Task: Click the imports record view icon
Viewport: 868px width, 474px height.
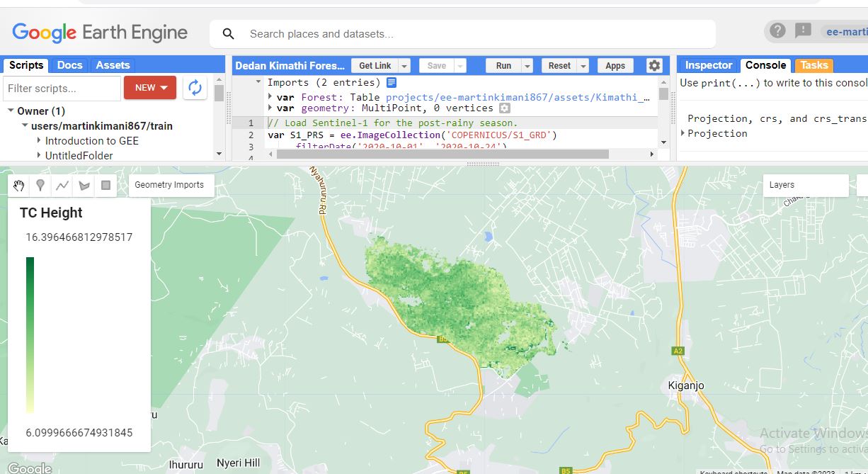Action: [392, 82]
